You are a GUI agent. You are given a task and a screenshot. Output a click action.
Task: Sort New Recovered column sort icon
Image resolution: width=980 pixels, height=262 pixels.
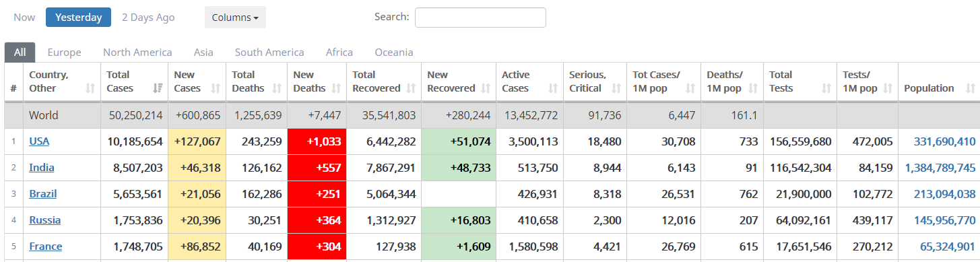pyautogui.click(x=486, y=88)
